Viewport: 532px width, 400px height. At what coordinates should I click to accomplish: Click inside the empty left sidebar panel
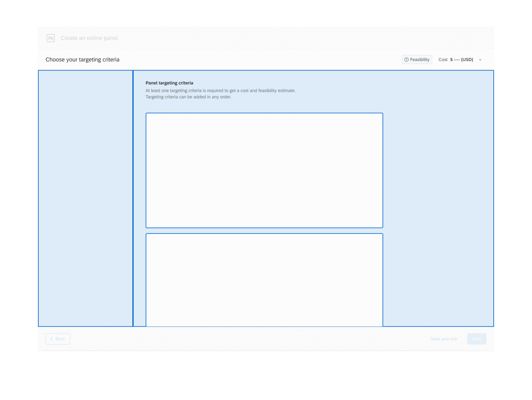[x=85, y=198]
